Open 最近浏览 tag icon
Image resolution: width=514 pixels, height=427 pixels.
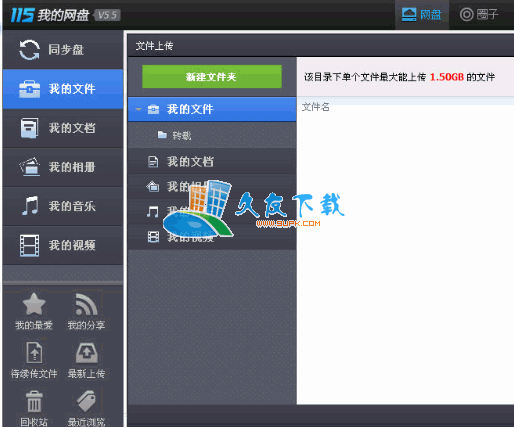[87, 401]
